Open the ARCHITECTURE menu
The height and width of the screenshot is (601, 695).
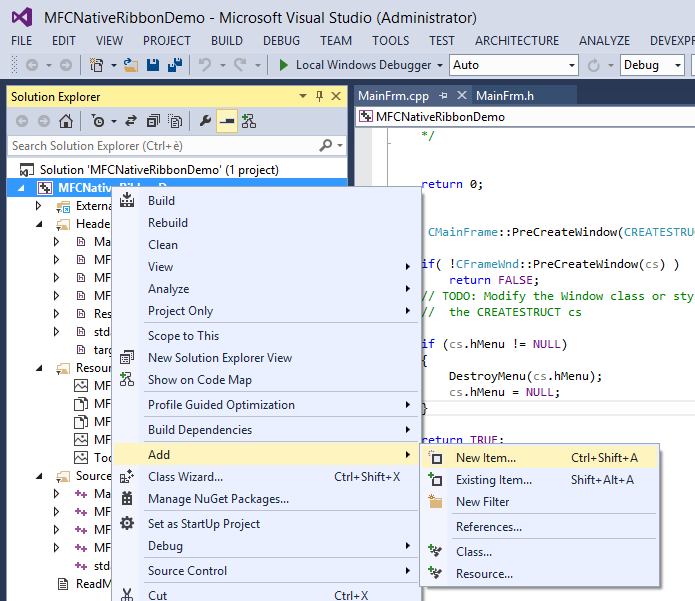pyautogui.click(x=517, y=41)
